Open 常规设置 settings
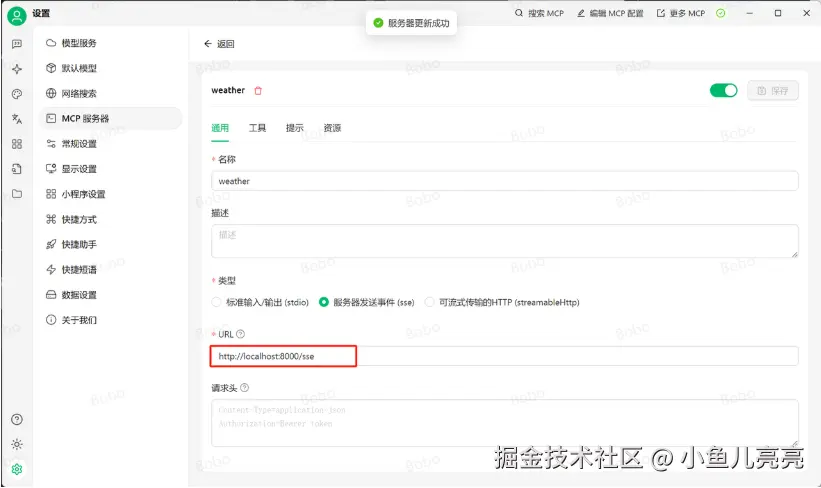This screenshot has width=821, height=488. [x=110, y=143]
